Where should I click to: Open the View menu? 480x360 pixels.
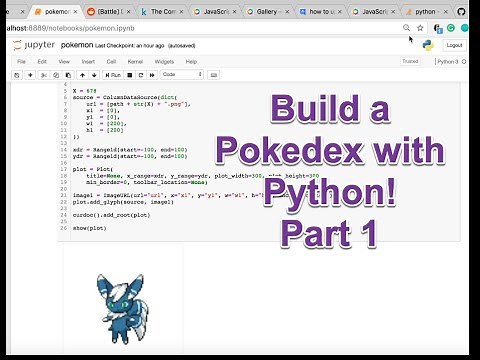64,62
